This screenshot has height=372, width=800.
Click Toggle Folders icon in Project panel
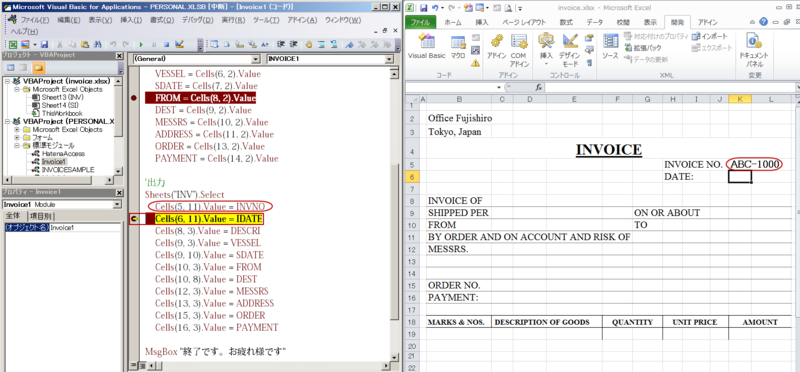[x=38, y=67]
